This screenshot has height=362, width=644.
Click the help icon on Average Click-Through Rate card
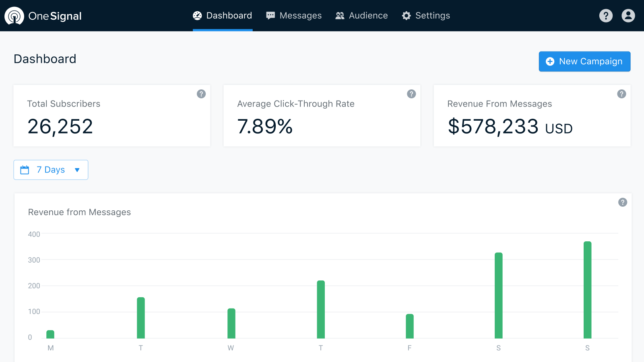[411, 94]
